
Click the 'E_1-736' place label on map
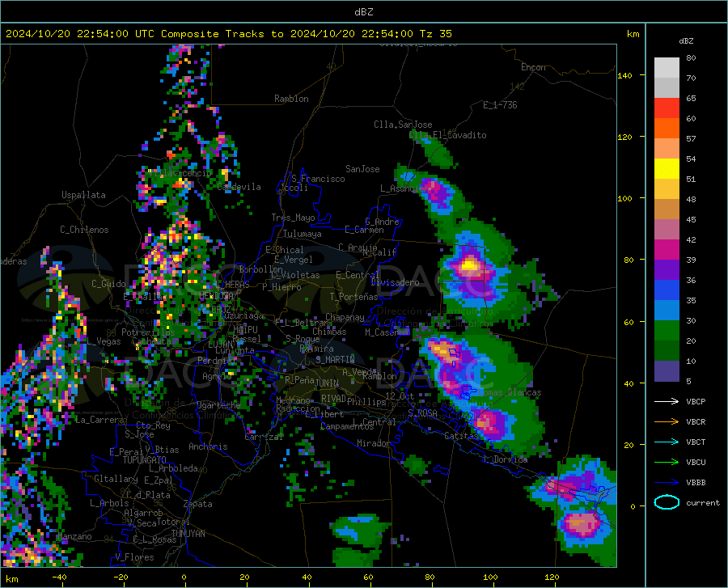pyautogui.click(x=500, y=105)
